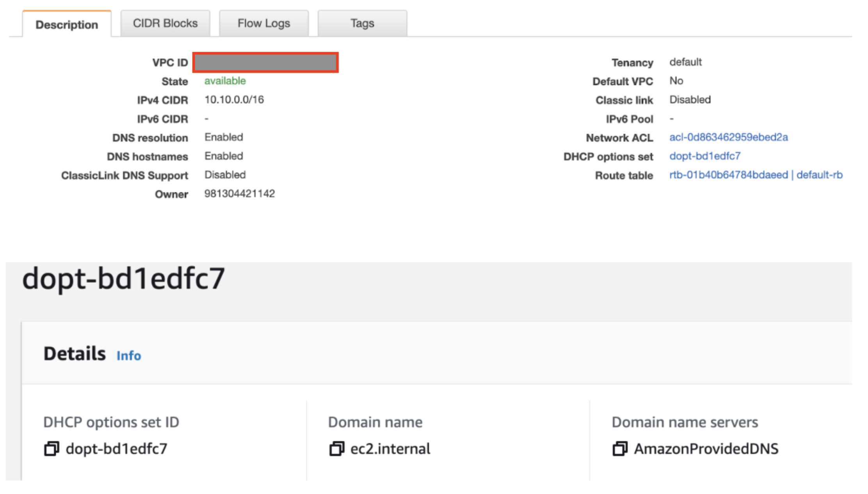Select the redacted VPC ID field
The image size is (868, 494).
[265, 62]
